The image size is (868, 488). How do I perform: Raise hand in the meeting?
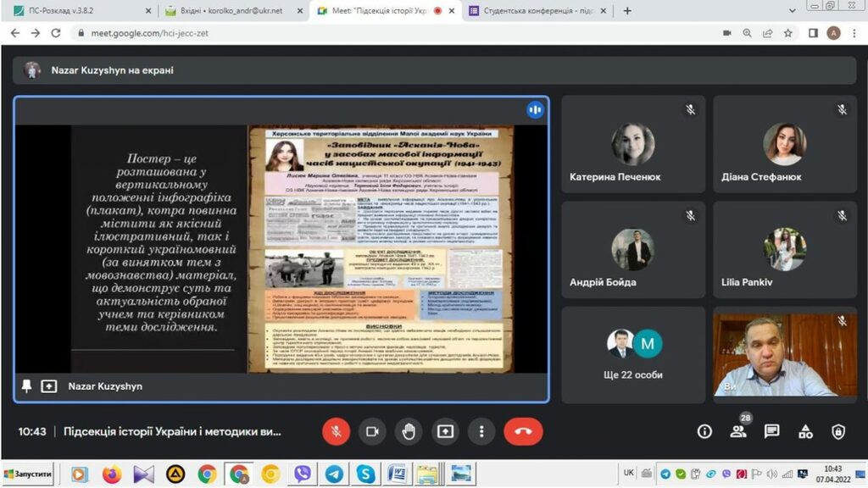click(409, 431)
